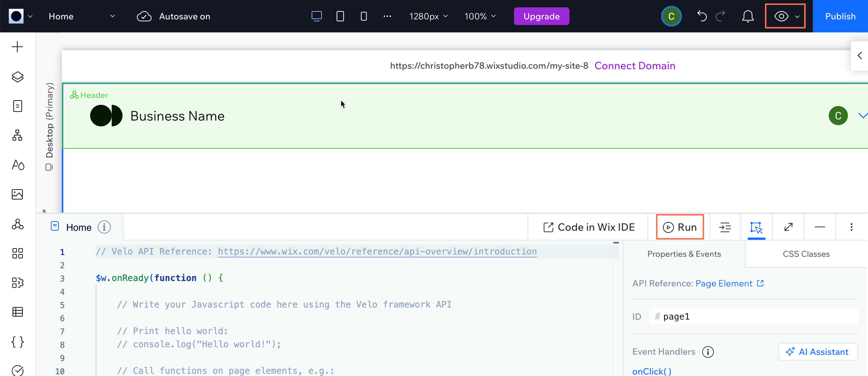The image size is (868, 376).
Task: Open the logo menu dropdown arrow
Action: pyautogui.click(x=30, y=16)
